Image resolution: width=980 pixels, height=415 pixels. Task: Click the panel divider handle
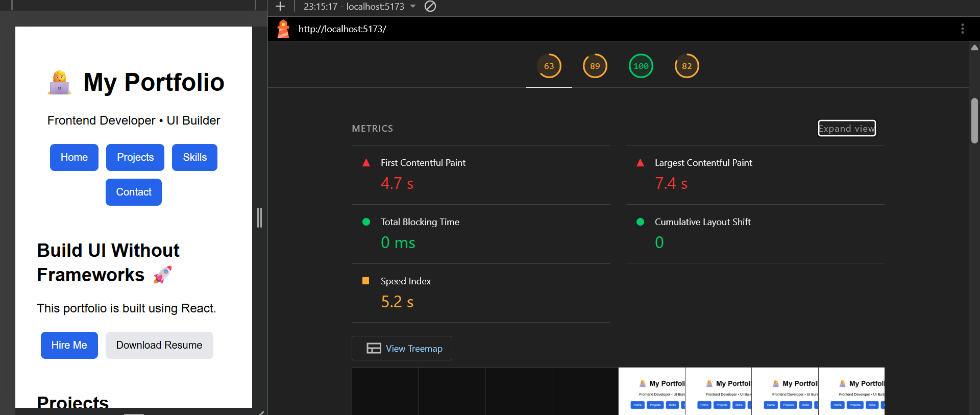click(x=260, y=217)
